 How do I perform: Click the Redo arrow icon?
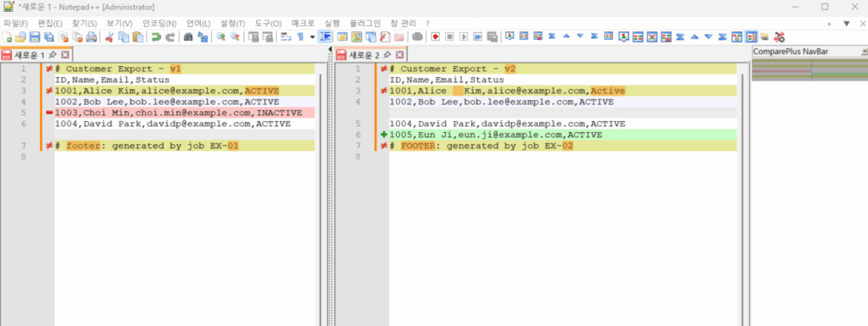170,37
